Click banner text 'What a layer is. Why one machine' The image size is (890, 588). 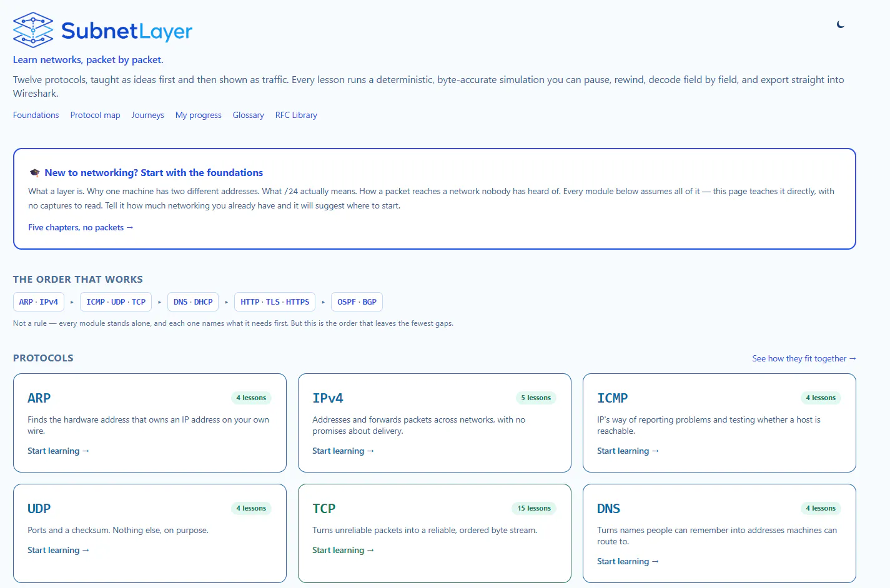coord(431,198)
